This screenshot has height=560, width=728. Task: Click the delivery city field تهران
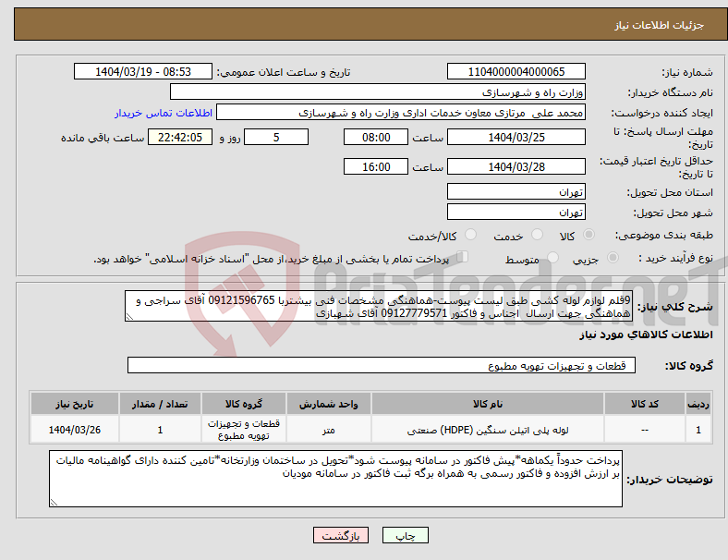point(516,212)
